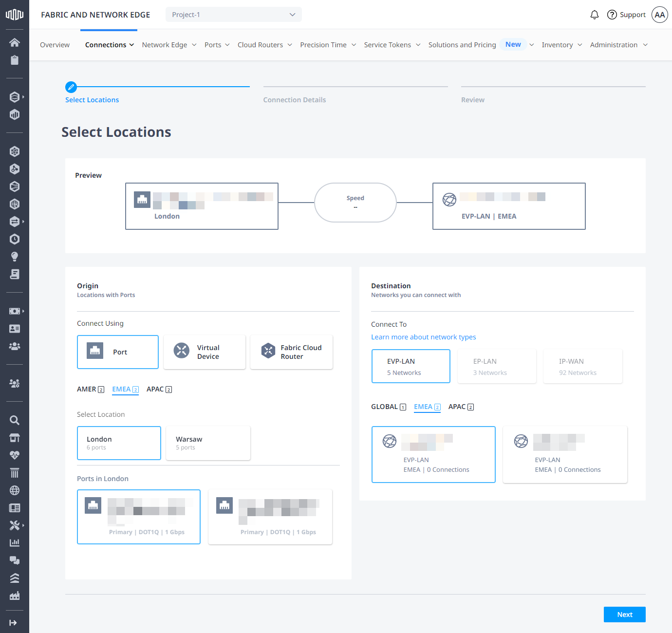Open the heartbeat health sidebar icon

pos(15,455)
